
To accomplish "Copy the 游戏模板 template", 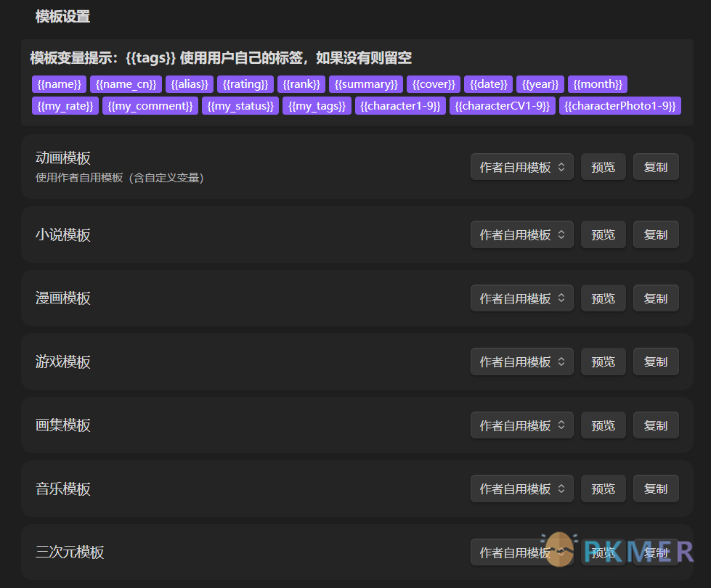I will (656, 362).
